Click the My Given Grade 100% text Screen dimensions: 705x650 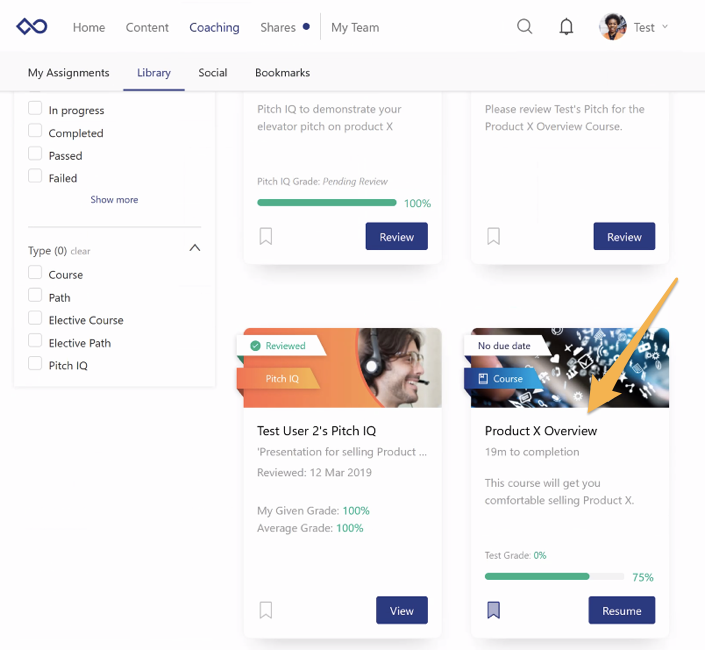(313, 511)
